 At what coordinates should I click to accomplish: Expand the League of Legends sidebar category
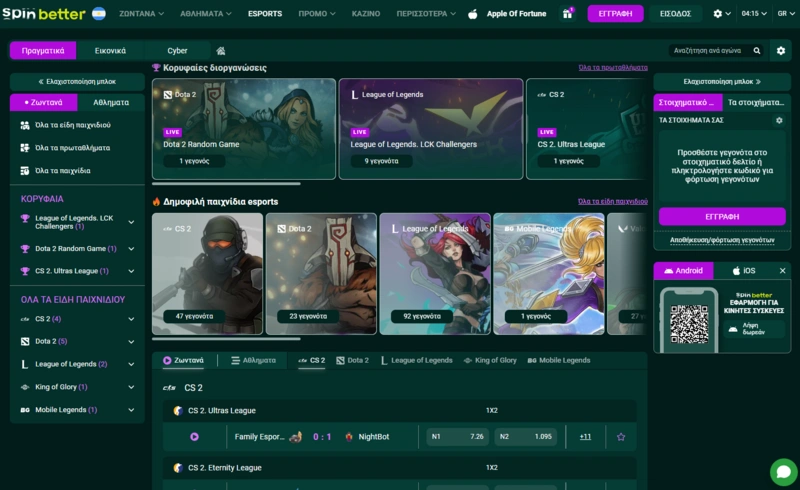(x=131, y=364)
